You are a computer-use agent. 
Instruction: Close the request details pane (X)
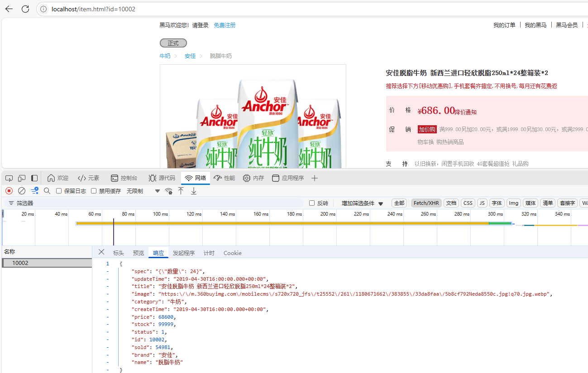click(101, 252)
